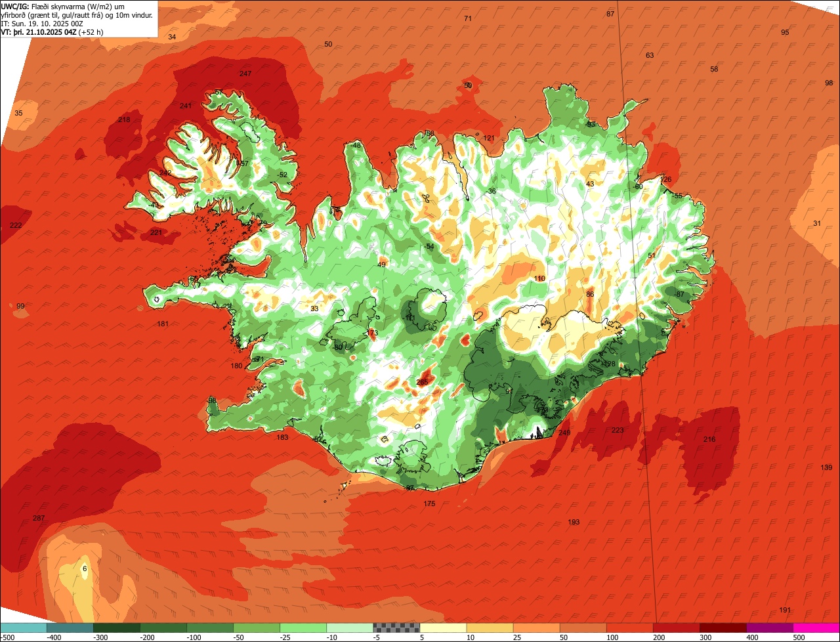840x642 pixels.
Task: Click the value 31 in the east ocean
Action: 817,223
